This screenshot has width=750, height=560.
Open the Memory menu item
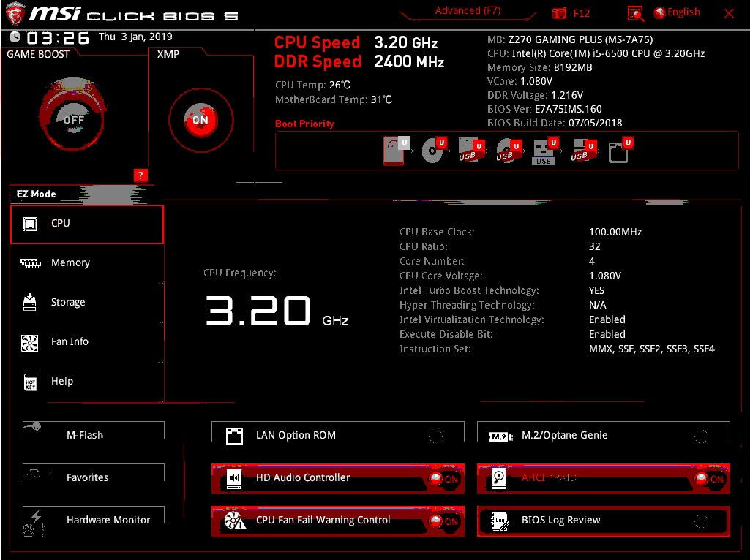point(87,262)
